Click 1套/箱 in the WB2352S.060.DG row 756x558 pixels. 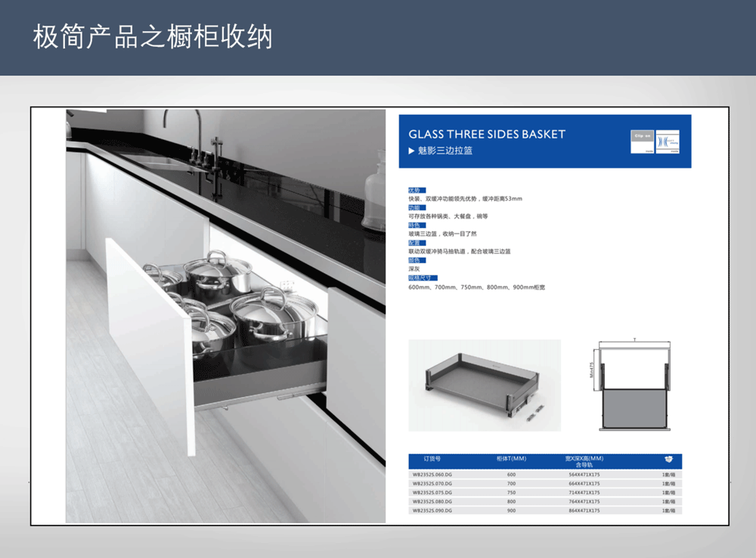click(x=668, y=475)
